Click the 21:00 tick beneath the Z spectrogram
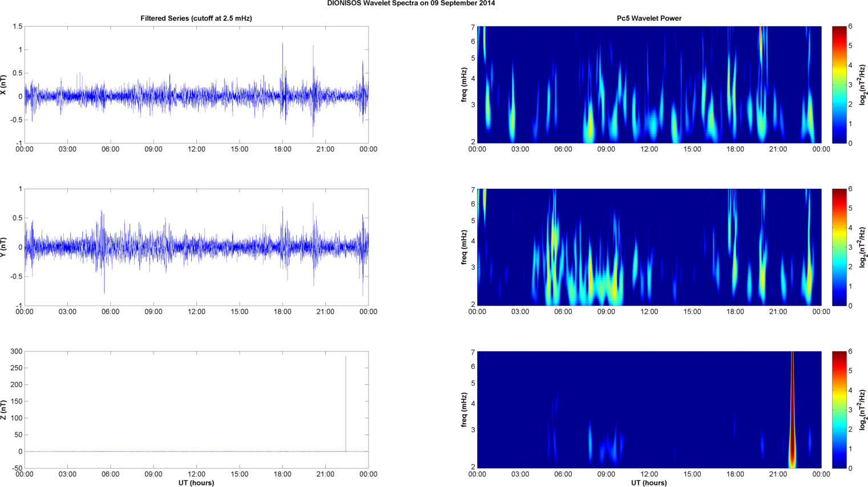The image size is (868, 487). tap(778, 474)
